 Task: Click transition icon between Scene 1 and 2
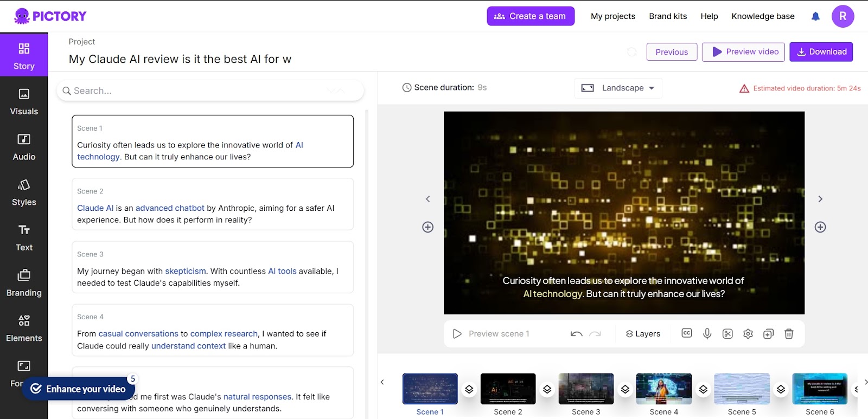pyautogui.click(x=469, y=389)
